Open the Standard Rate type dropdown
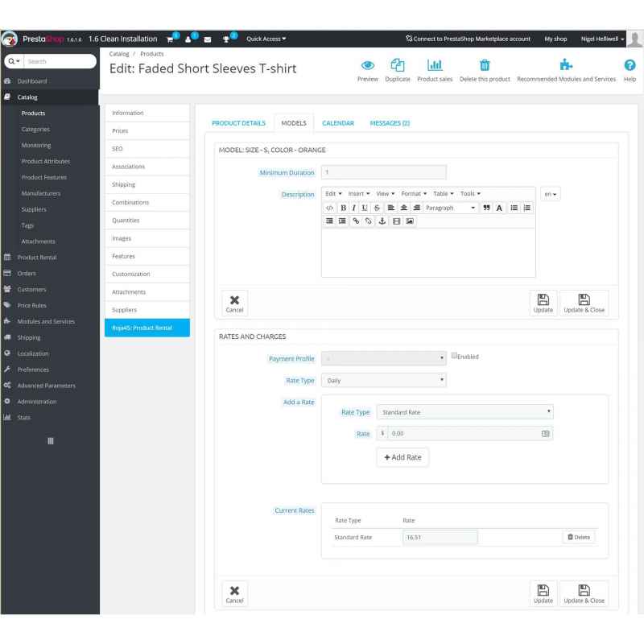 point(464,412)
